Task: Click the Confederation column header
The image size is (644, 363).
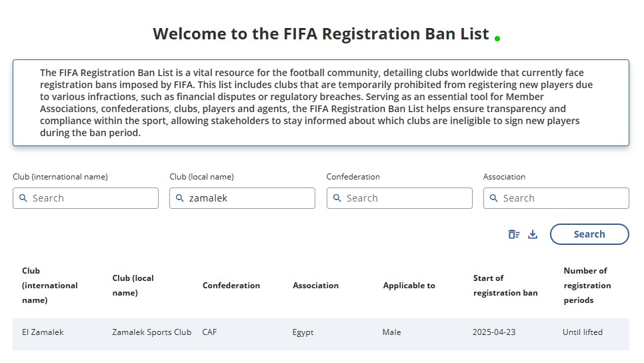Action: pyautogui.click(x=231, y=286)
